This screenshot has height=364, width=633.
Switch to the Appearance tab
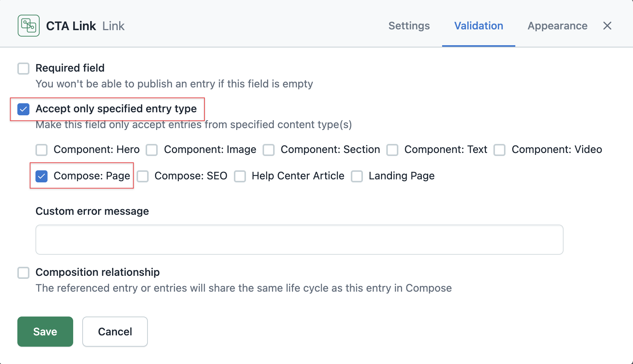[557, 26]
